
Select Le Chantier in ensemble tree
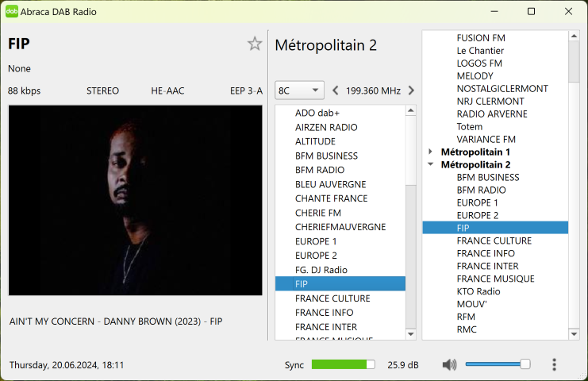[480, 51]
